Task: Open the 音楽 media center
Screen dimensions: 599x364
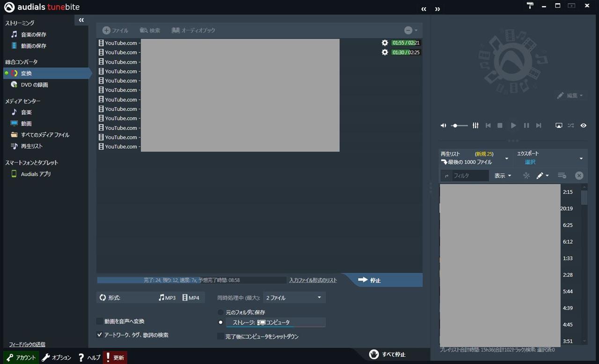Action: pos(22,112)
